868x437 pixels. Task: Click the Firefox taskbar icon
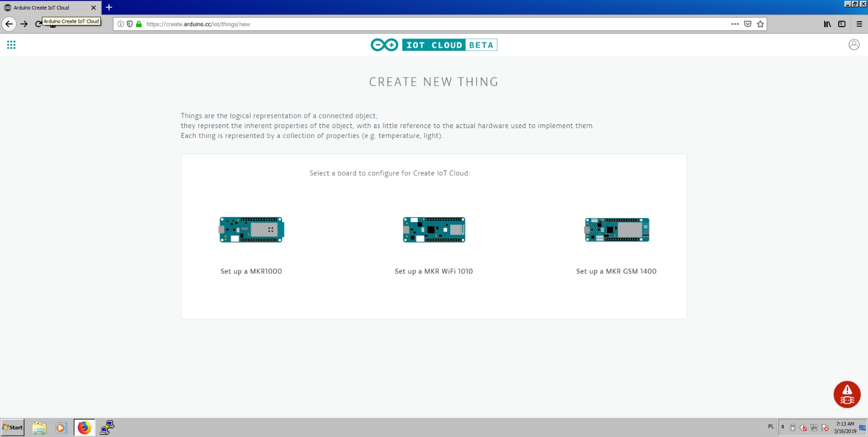pyautogui.click(x=84, y=428)
